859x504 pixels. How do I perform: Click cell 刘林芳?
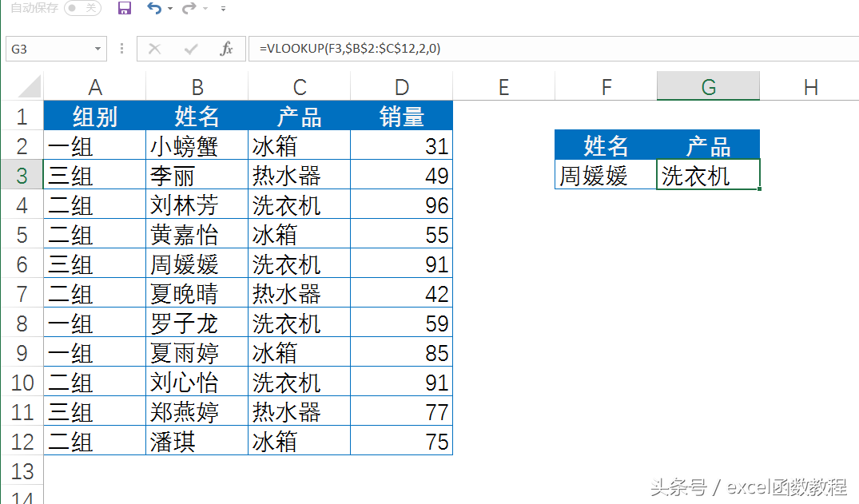pos(197,205)
